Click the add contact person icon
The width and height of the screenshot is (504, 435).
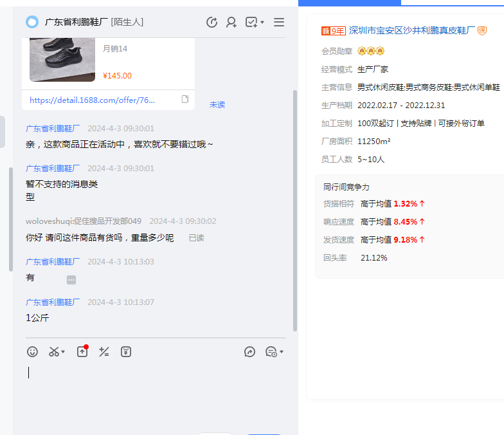point(231,23)
